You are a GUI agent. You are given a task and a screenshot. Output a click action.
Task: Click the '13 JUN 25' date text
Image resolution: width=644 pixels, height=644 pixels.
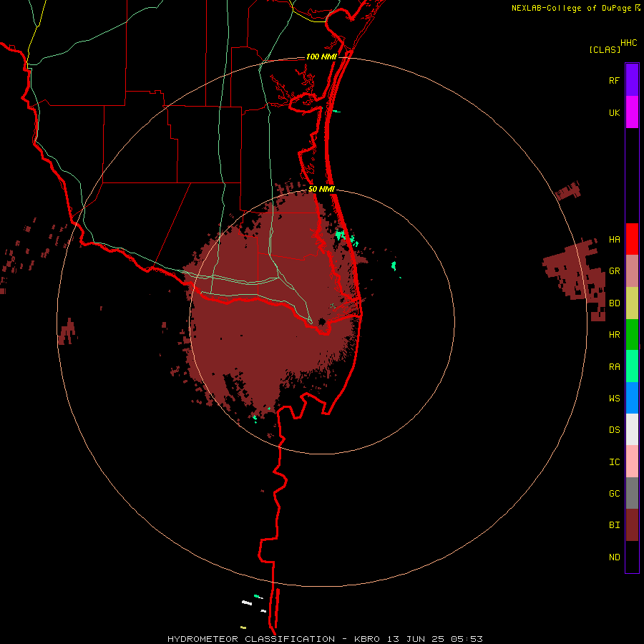pos(416,639)
